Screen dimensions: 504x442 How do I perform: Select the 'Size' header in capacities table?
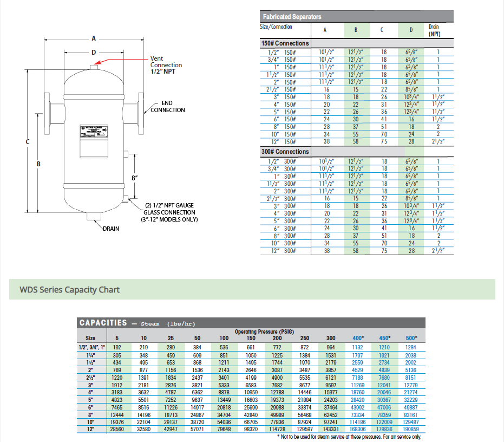(90, 338)
